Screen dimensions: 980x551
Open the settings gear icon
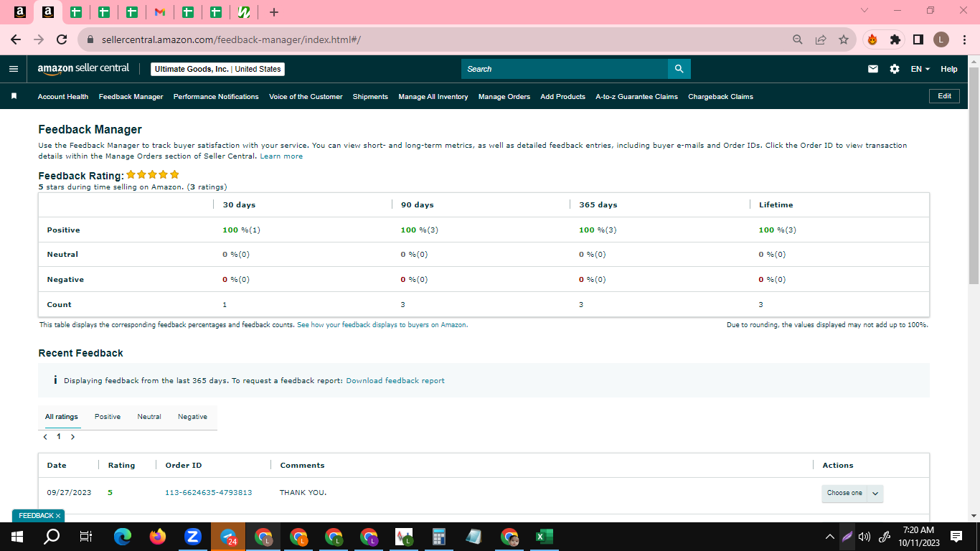(x=894, y=69)
